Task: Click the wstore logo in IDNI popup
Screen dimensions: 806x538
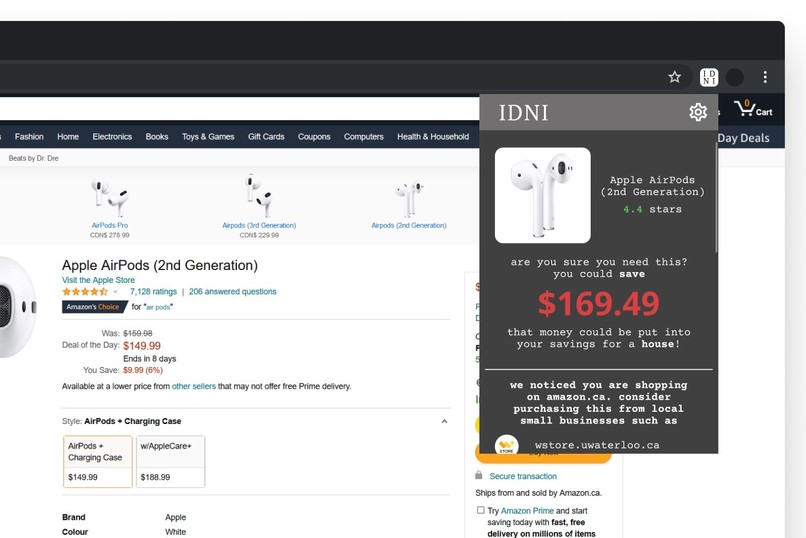Action: 506,445
